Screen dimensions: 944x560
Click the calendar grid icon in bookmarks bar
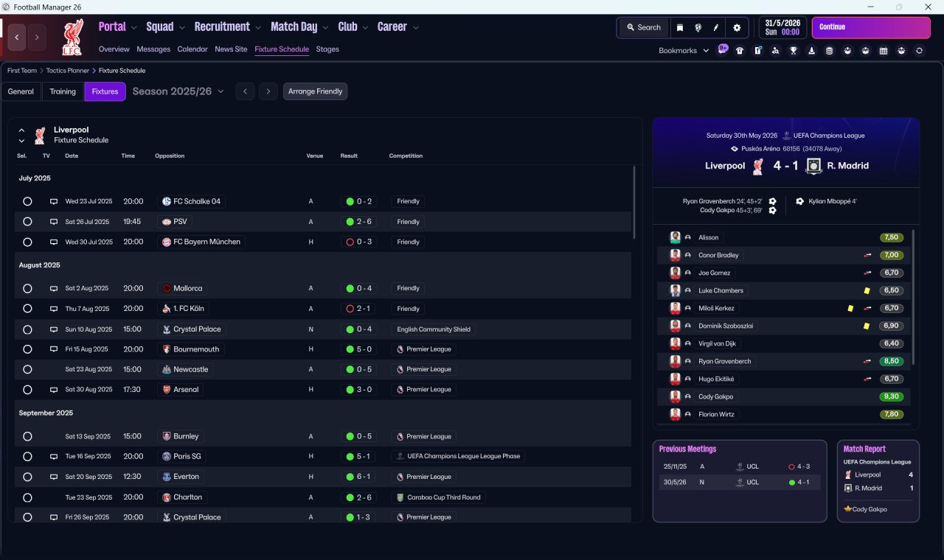click(884, 51)
